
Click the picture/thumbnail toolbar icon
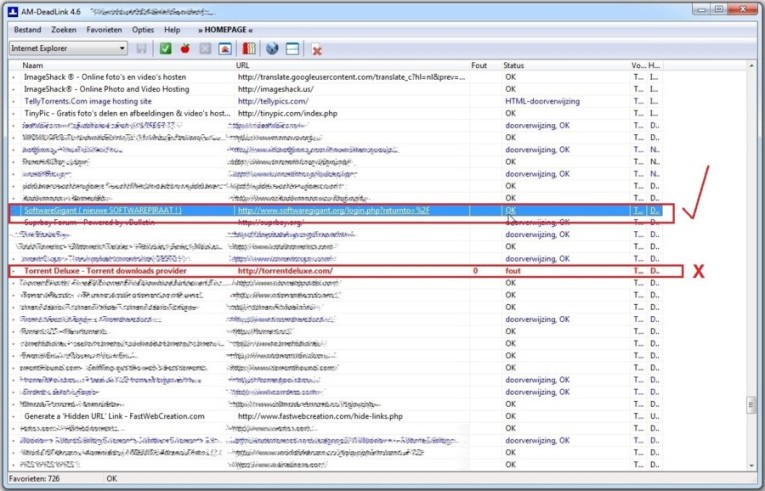tap(225, 48)
